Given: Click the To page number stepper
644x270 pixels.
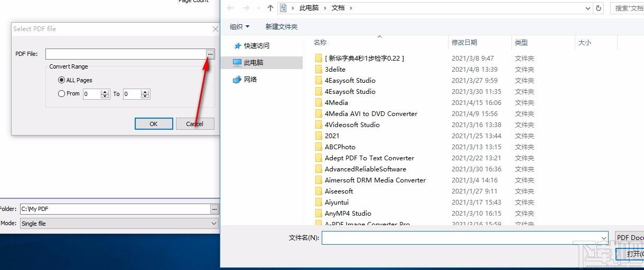Looking at the screenshot, I should (146, 94).
